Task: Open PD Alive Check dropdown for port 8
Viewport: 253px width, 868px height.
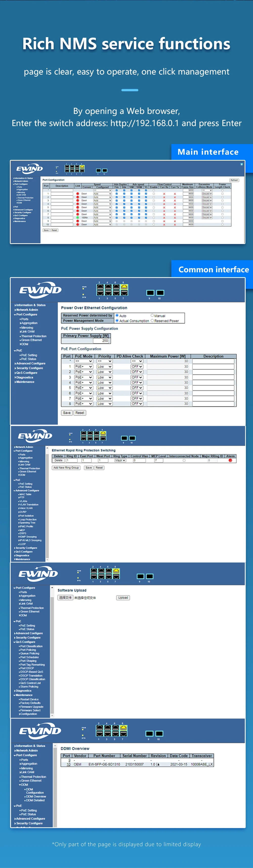Action: click(137, 404)
